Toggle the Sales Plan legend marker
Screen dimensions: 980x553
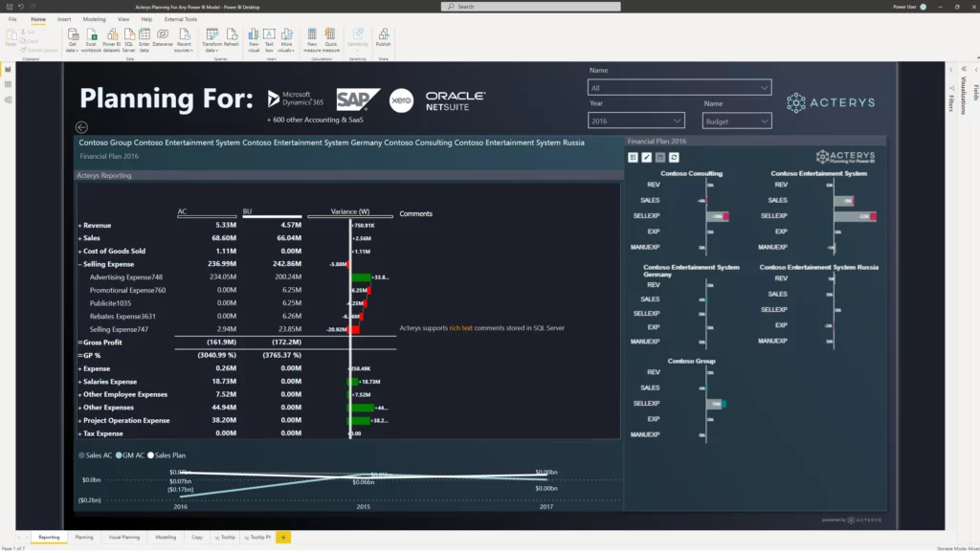(x=150, y=455)
